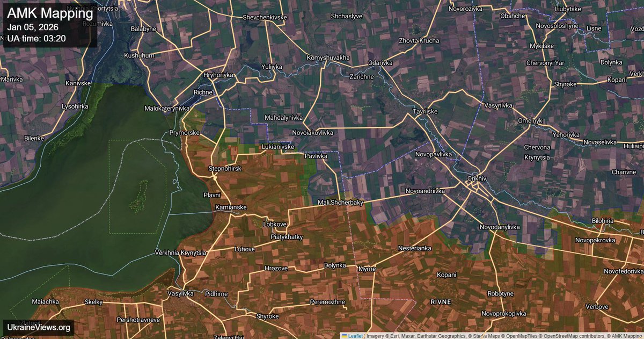The height and width of the screenshot is (339, 644).
Task: Select the Verbove label
Action: 597,306
